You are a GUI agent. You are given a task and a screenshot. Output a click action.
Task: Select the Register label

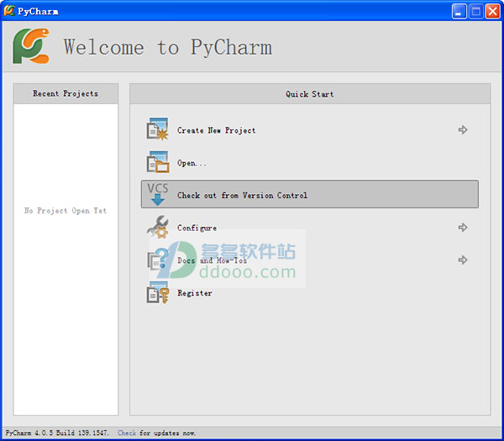pos(195,293)
